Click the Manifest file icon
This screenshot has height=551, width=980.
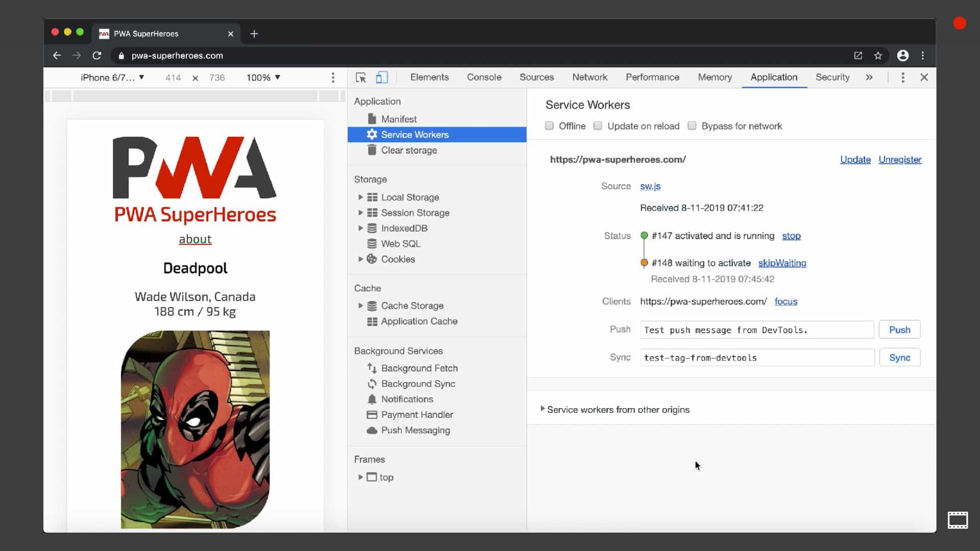coord(372,119)
